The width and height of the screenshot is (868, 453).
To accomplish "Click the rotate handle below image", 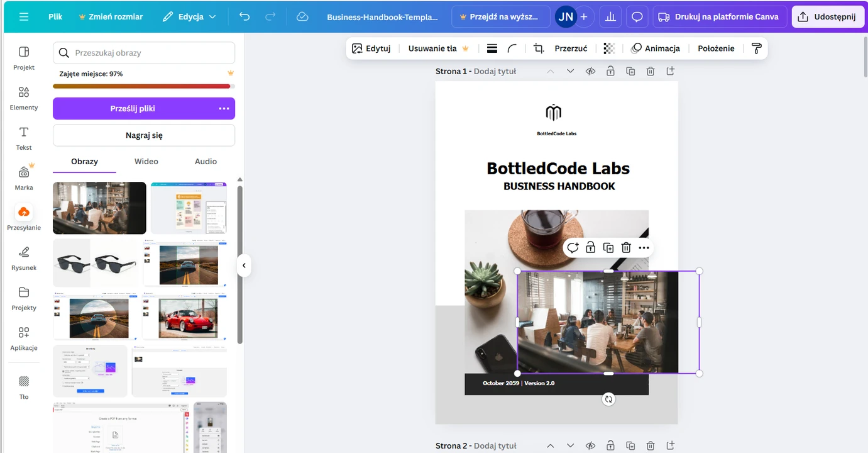I will pyautogui.click(x=608, y=399).
